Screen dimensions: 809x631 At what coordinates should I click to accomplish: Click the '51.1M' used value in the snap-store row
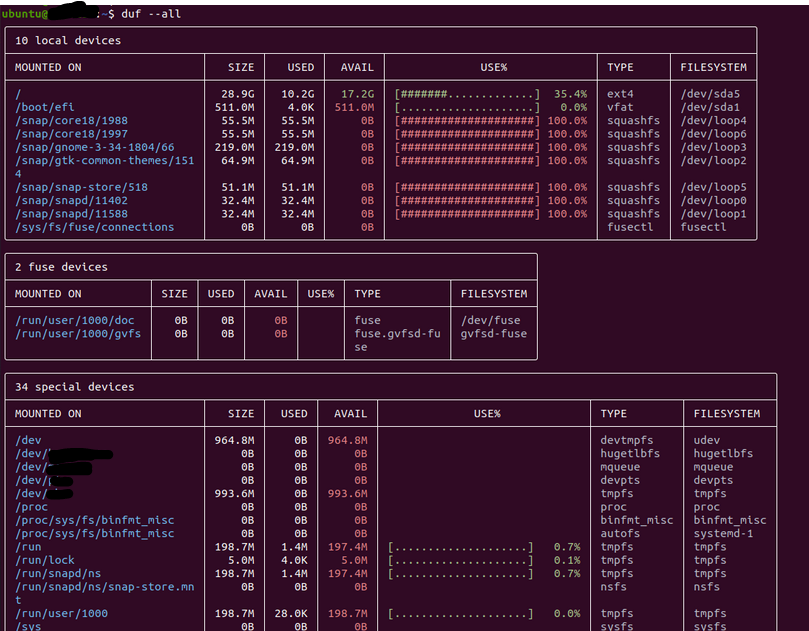[x=297, y=187]
